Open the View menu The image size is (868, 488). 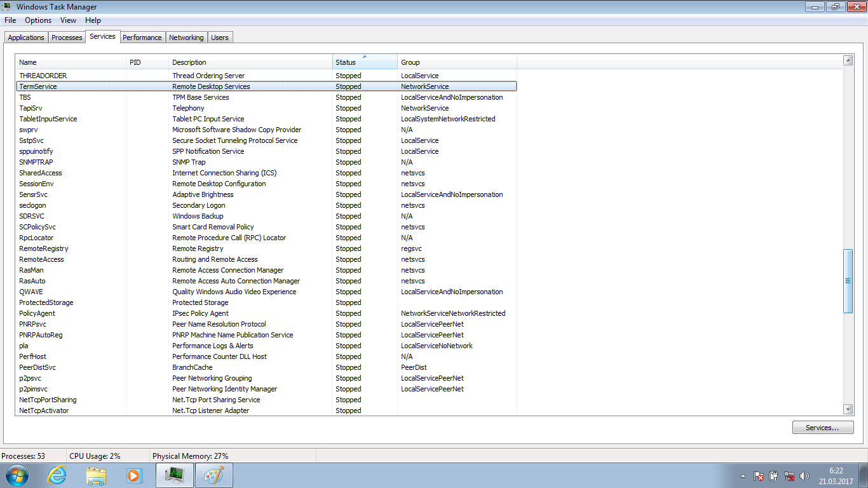[68, 20]
